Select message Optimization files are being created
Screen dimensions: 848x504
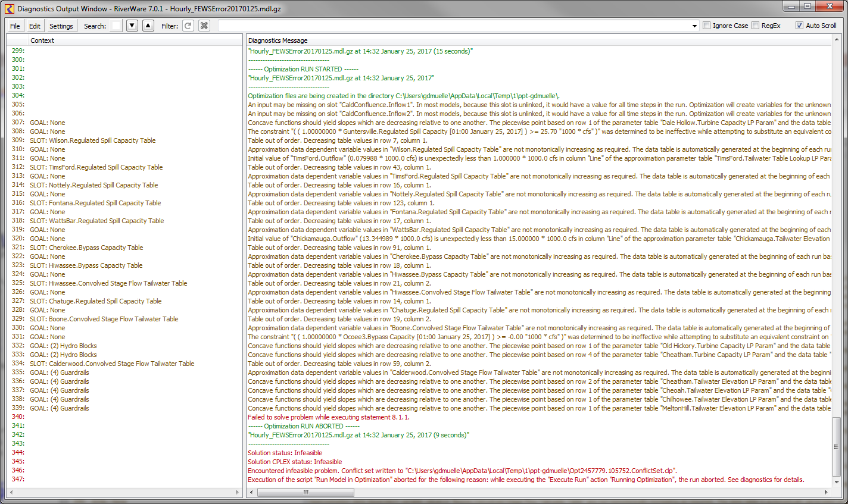404,96
